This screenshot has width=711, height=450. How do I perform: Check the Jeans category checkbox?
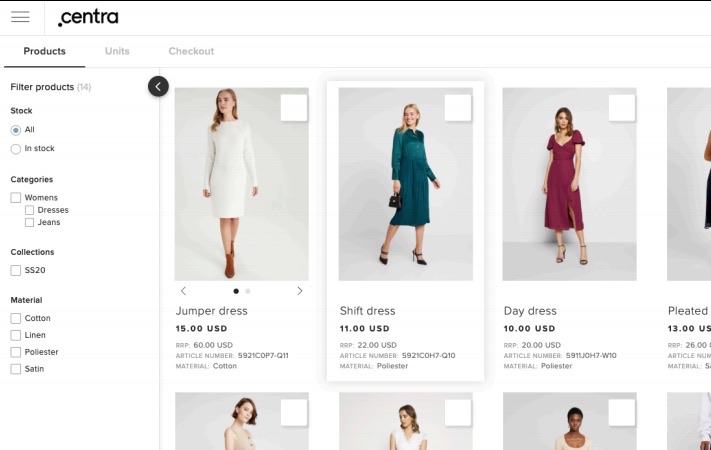point(29,222)
